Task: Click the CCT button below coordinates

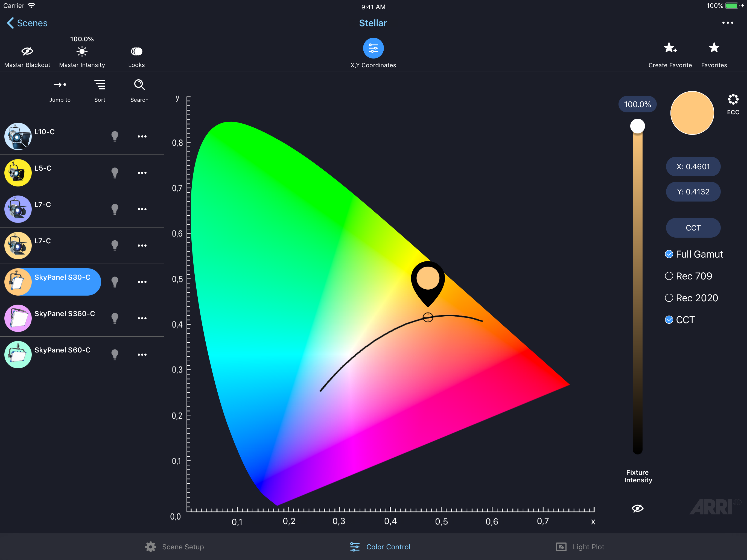Action: click(x=693, y=228)
